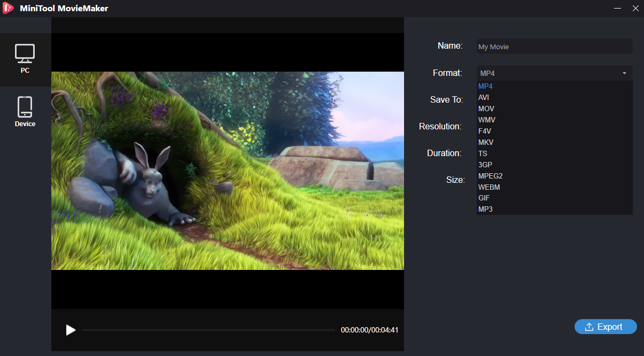Viewport: 644px width, 356px height.
Task: Choose MP3 from the format list
Action: point(554,209)
